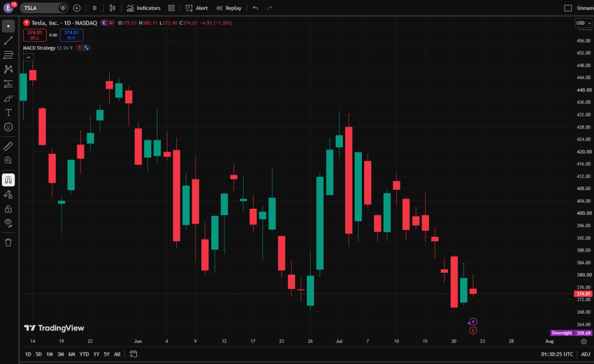
Task: Select the Text annotation tool
Action: [8, 113]
